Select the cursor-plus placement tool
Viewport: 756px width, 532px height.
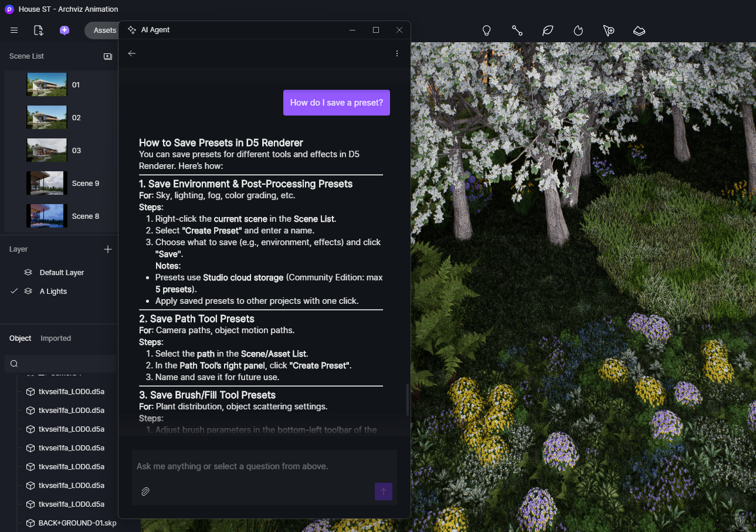[x=609, y=31]
